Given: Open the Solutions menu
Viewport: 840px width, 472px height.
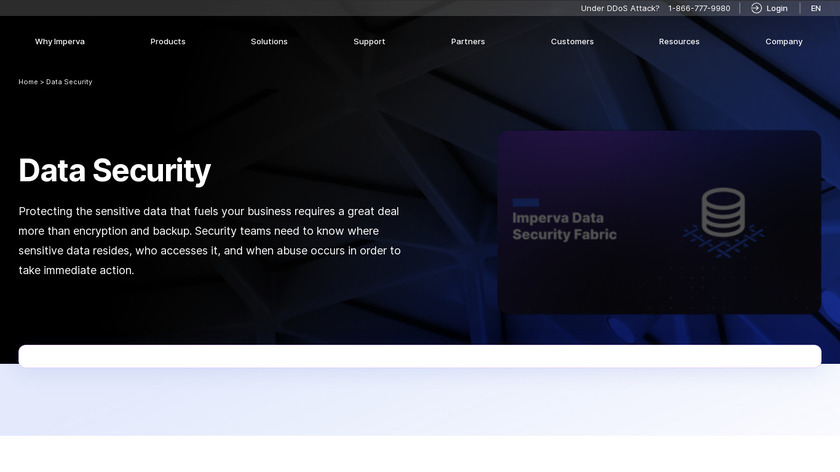Looking at the screenshot, I should (269, 41).
